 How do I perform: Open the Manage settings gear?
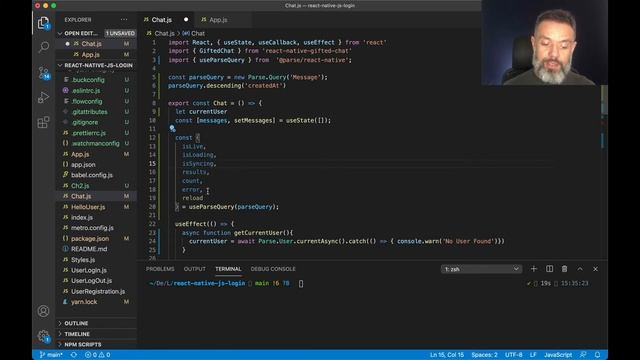43,336
